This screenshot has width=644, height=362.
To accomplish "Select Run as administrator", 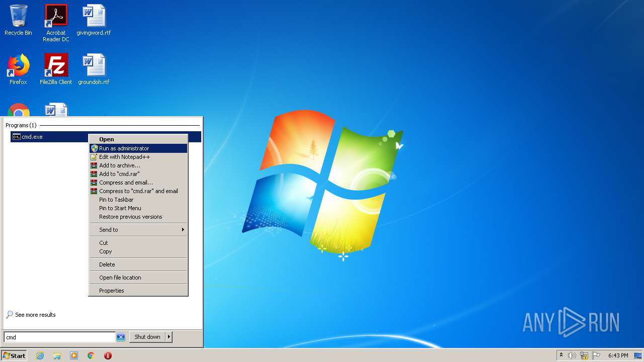I will click(x=138, y=148).
